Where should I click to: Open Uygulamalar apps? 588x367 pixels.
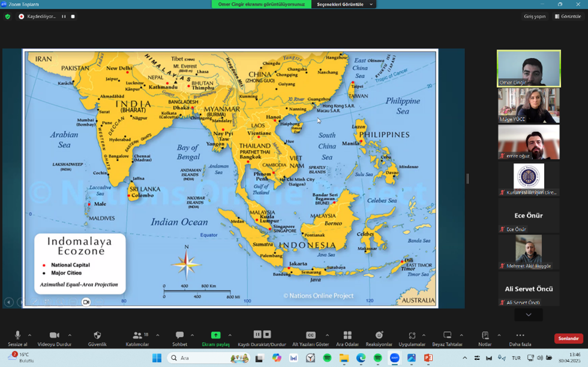(412, 338)
